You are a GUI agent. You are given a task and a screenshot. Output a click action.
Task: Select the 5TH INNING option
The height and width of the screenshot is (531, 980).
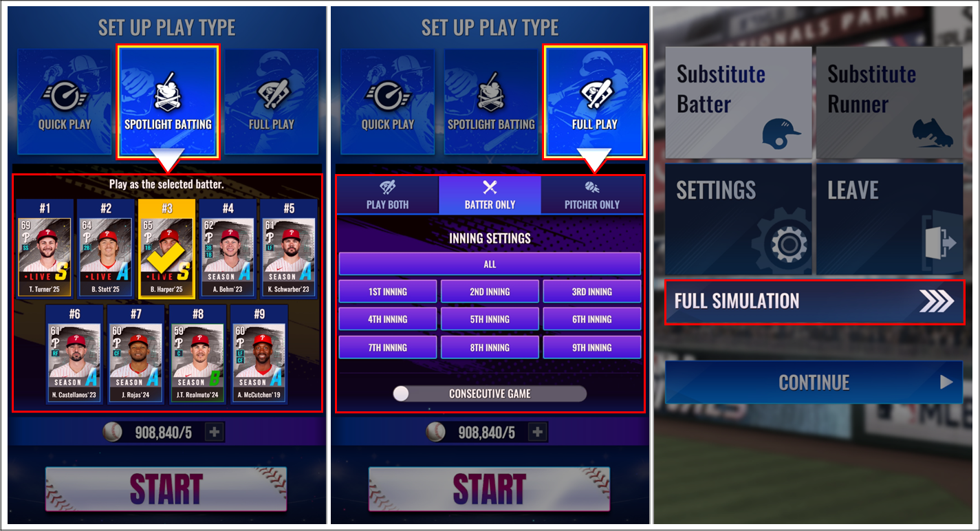pyautogui.click(x=490, y=319)
